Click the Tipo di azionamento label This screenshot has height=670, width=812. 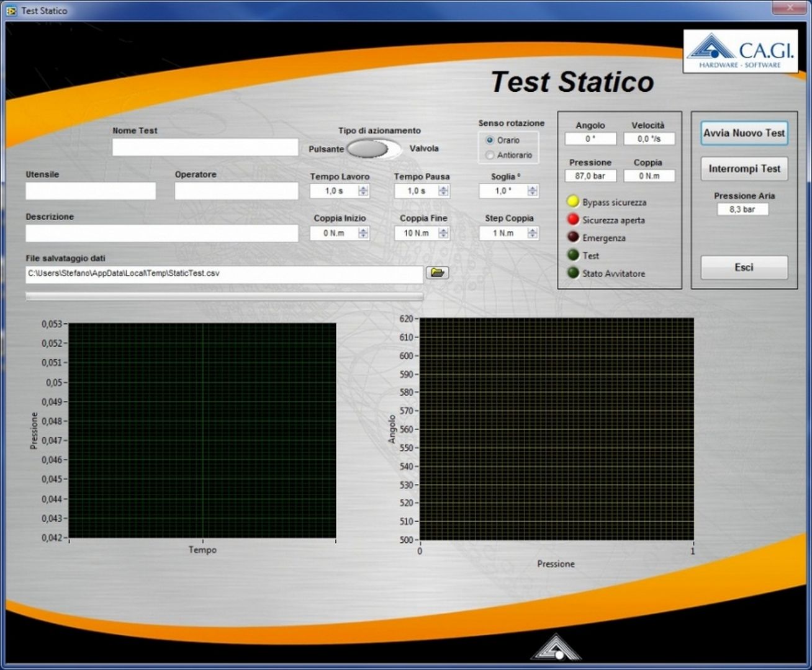pos(379,130)
